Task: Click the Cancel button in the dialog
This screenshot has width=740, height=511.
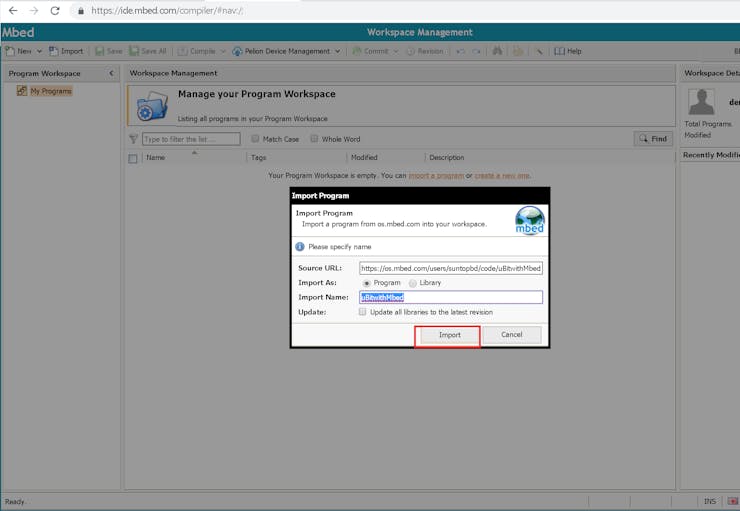Action: tap(512, 335)
